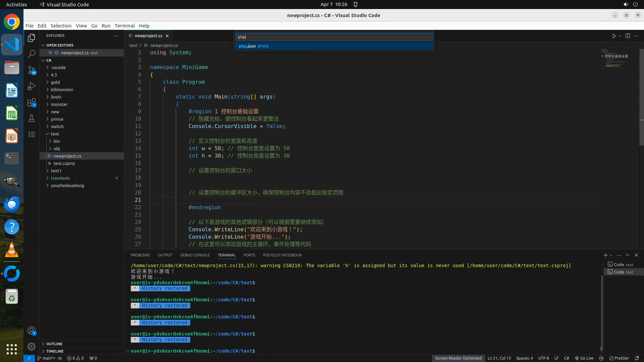Viewport: 644px width, 362px height.
Task: Expand the OUTLINE section
Action: pyautogui.click(x=54, y=344)
